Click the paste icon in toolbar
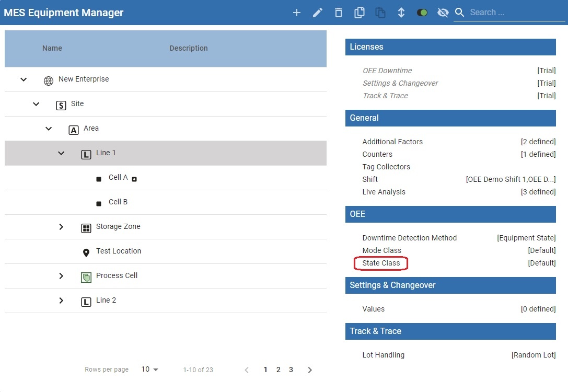 380,13
